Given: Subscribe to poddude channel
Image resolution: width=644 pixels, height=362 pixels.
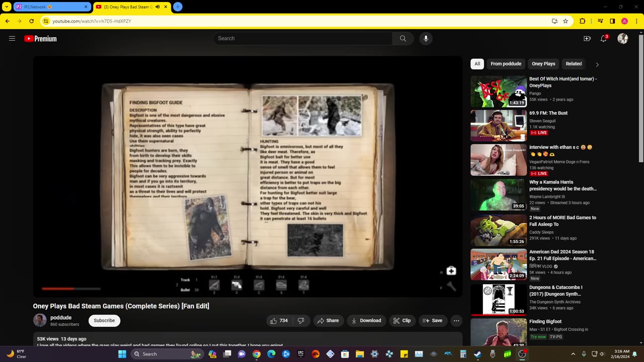Looking at the screenshot, I should tap(104, 321).
